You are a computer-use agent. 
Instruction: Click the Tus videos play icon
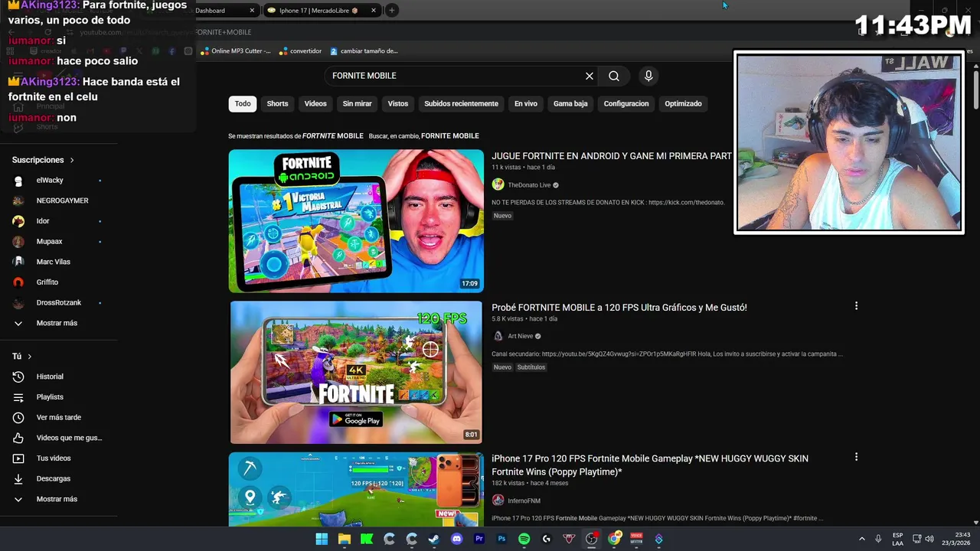point(18,458)
